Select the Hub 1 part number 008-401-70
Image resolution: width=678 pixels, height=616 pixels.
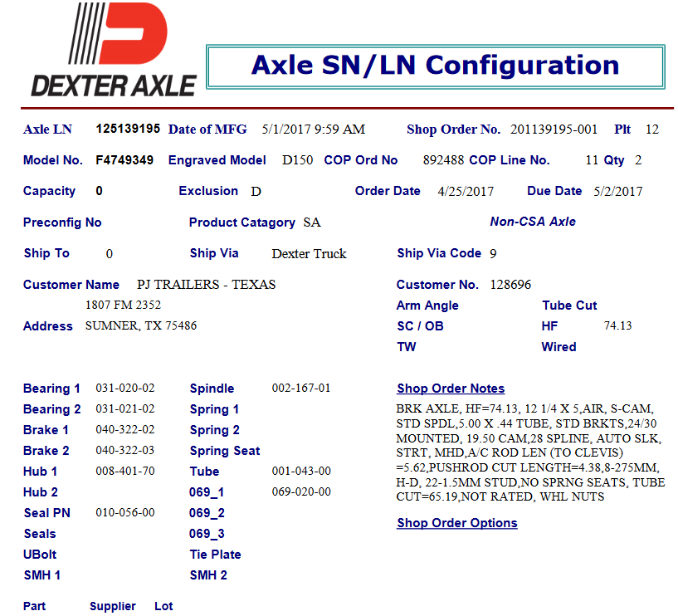(125, 472)
